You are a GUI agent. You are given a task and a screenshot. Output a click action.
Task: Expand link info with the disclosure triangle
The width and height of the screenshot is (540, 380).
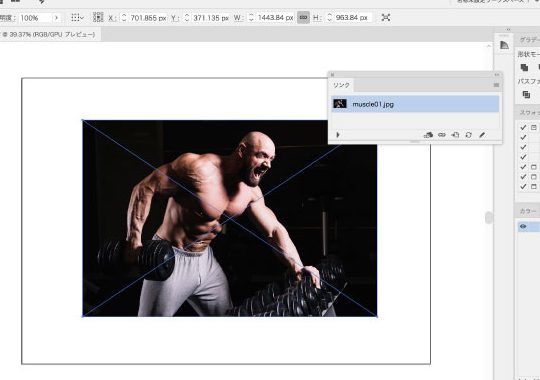click(338, 135)
